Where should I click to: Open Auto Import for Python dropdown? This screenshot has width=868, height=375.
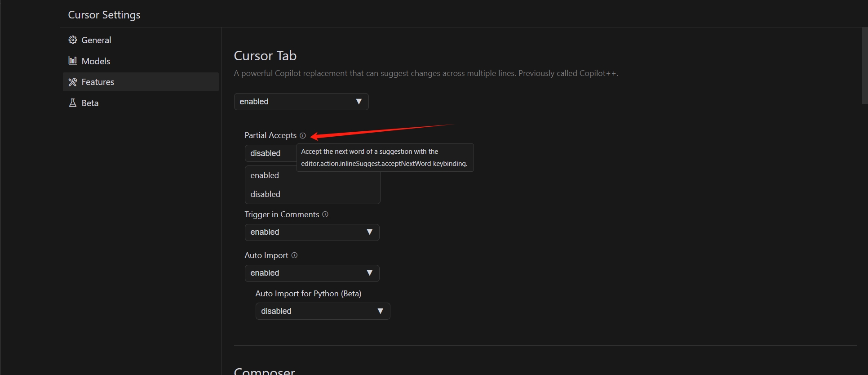tap(323, 311)
